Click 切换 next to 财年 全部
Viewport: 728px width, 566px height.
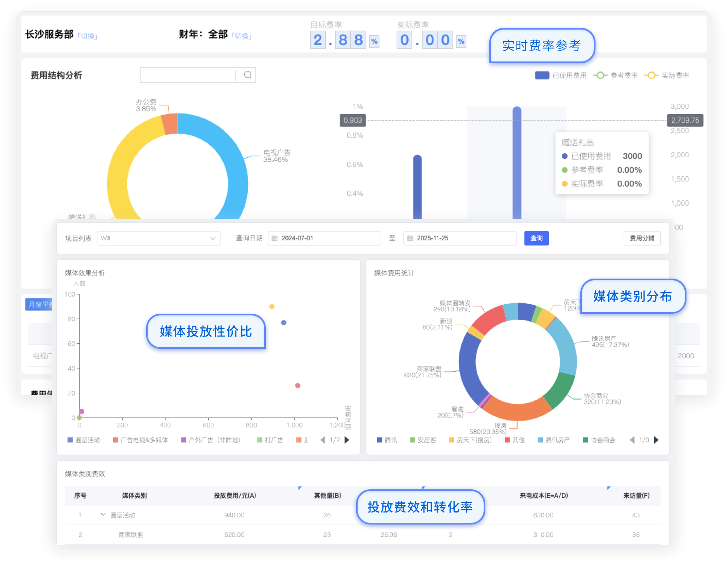(241, 36)
